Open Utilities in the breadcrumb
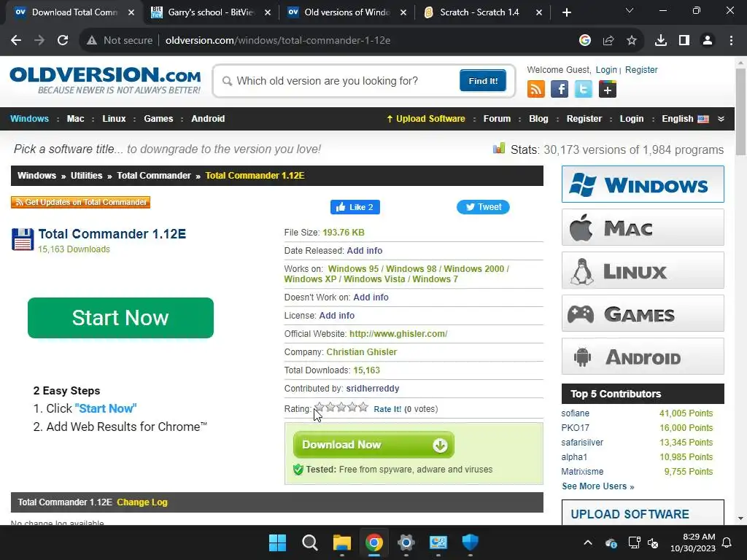The width and height of the screenshot is (747, 560). [x=86, y=176]
